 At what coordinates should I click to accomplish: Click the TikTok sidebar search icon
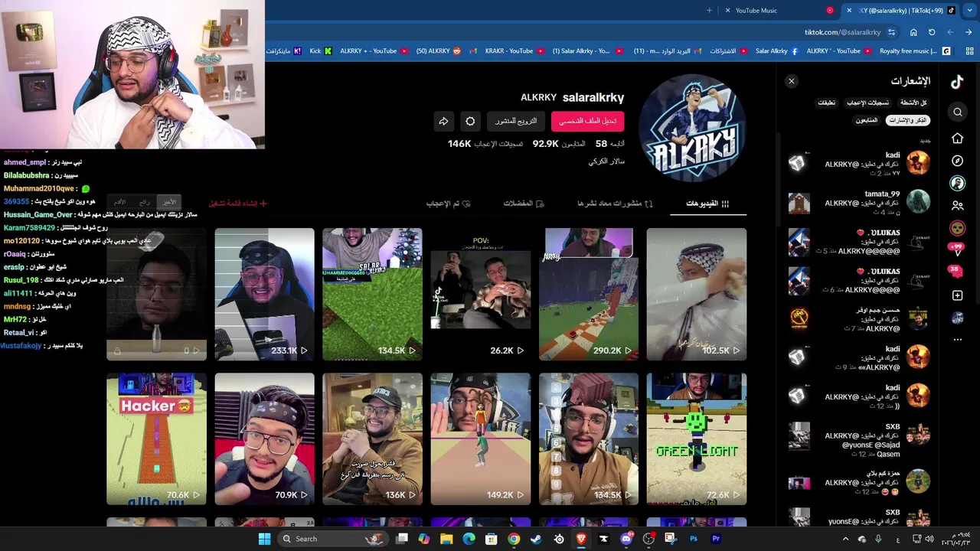(957, 112)
